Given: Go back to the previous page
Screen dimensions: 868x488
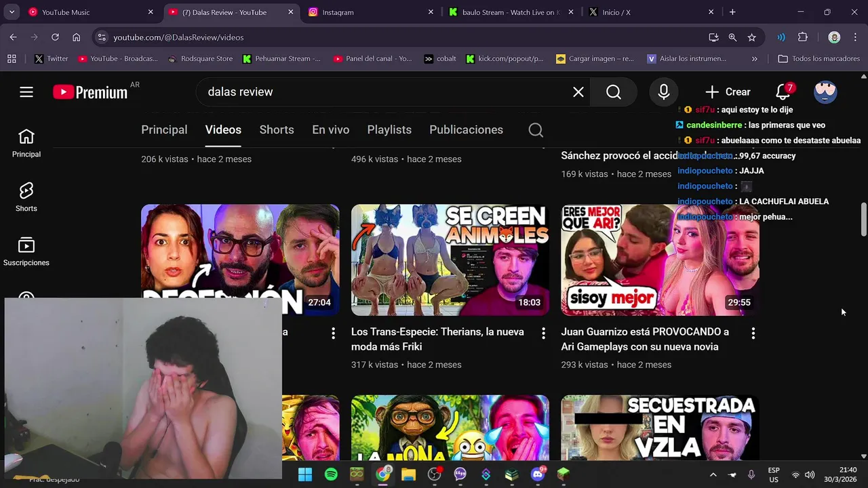Looking at the screenshot, I should pyautogui.click(x=14, y=37).
